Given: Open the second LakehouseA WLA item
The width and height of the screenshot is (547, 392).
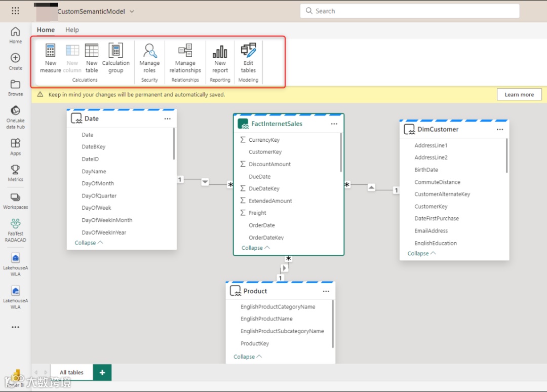Looking at the screenshot, I should pyautogui.click(x=15, y=297).
